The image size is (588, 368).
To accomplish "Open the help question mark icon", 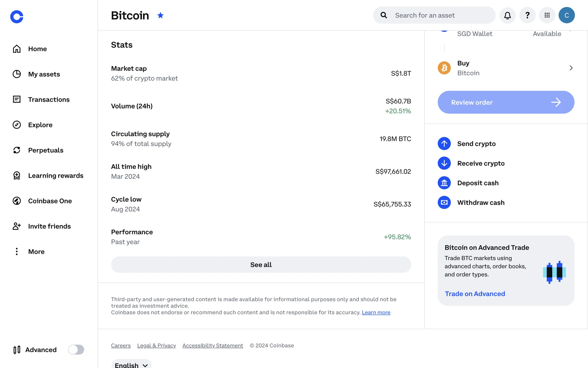I will pyautogui.click(x=527, y=15).
